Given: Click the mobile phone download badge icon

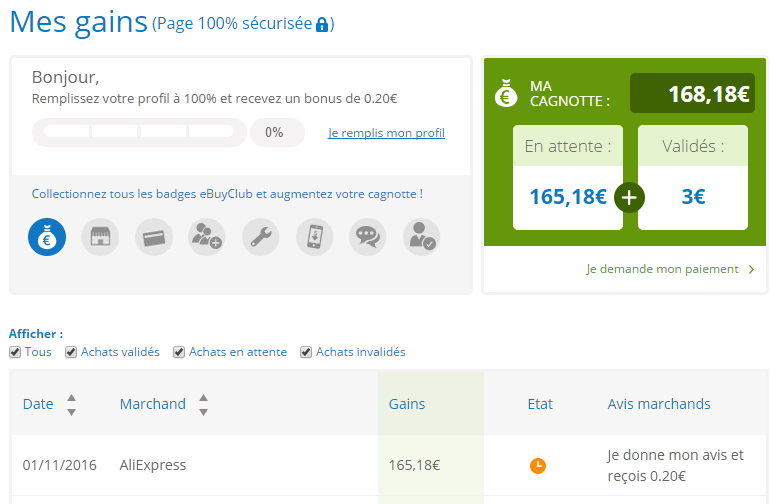Looking at the screenshot, I should coord(315,237).
